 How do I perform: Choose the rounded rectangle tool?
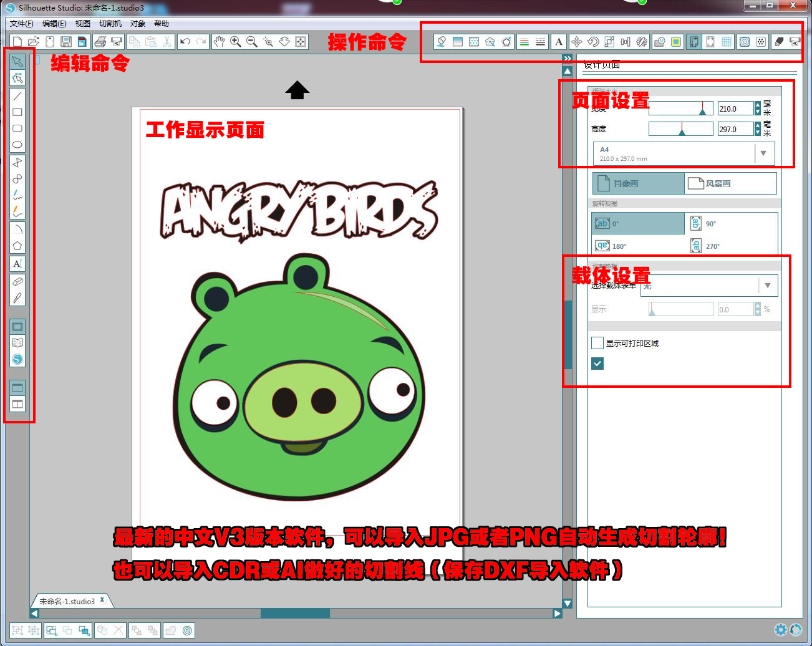pyautogui.click(x=17, y=128)
